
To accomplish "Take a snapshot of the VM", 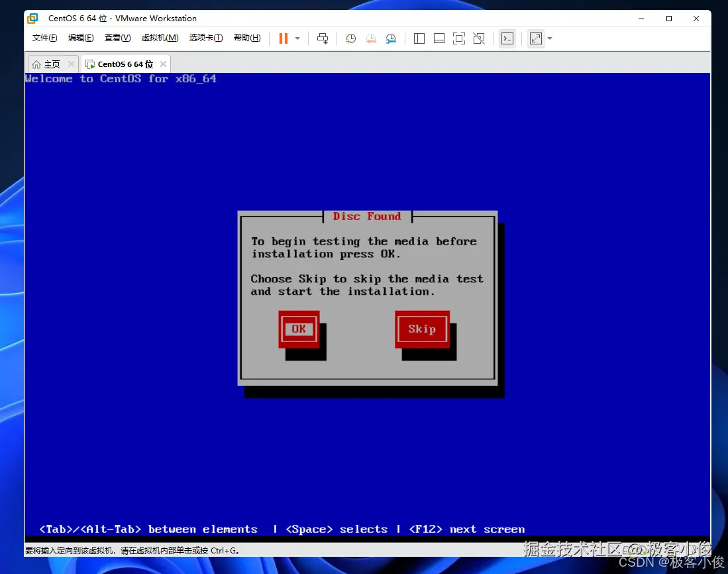I will point(350,38).
